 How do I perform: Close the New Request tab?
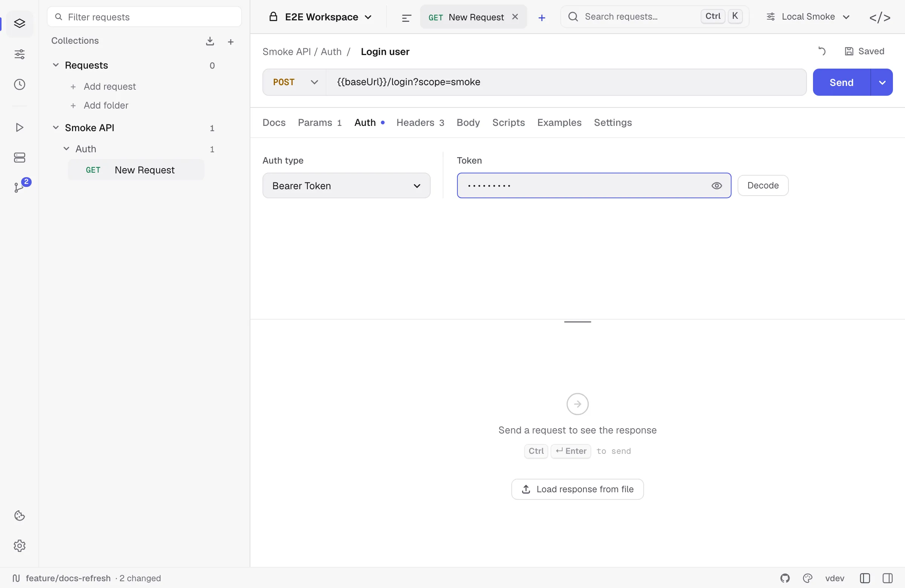pyautogui.click(x=515, y=17)
